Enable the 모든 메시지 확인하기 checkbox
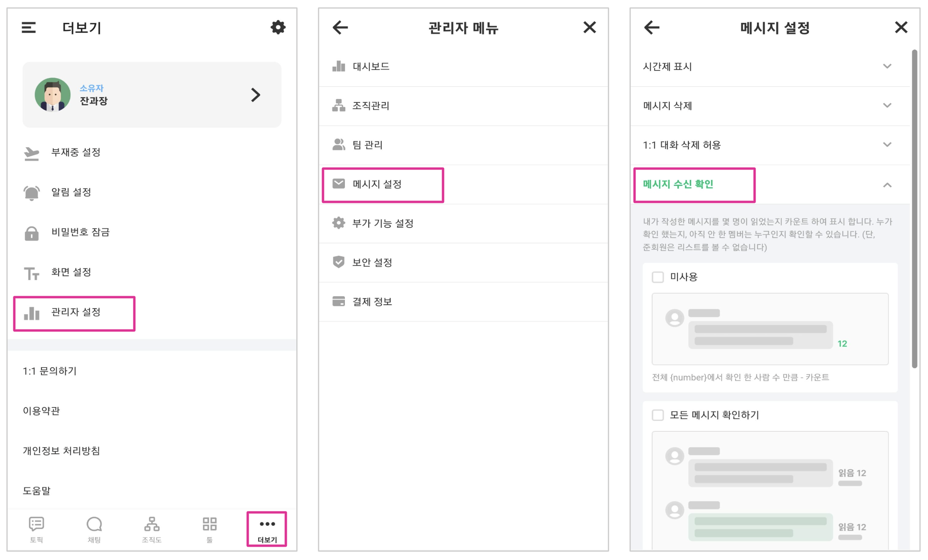The image size is (928, 560). coord(658,415)
